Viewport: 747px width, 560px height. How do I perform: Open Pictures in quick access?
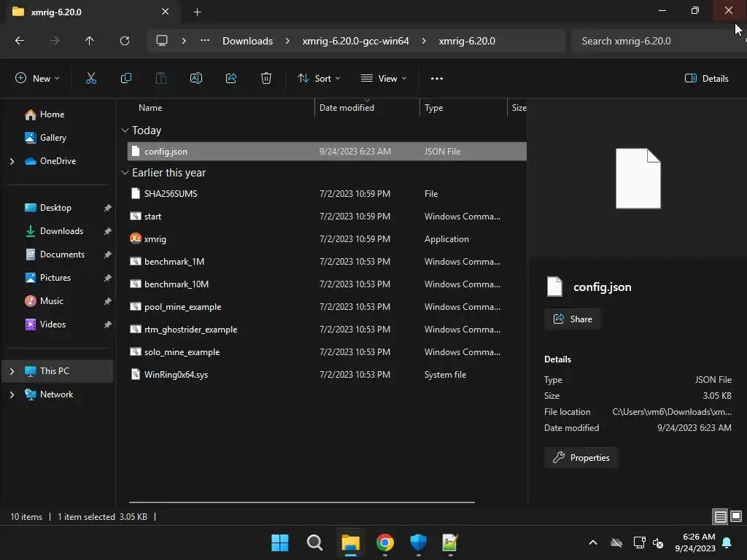coord(55,278)
